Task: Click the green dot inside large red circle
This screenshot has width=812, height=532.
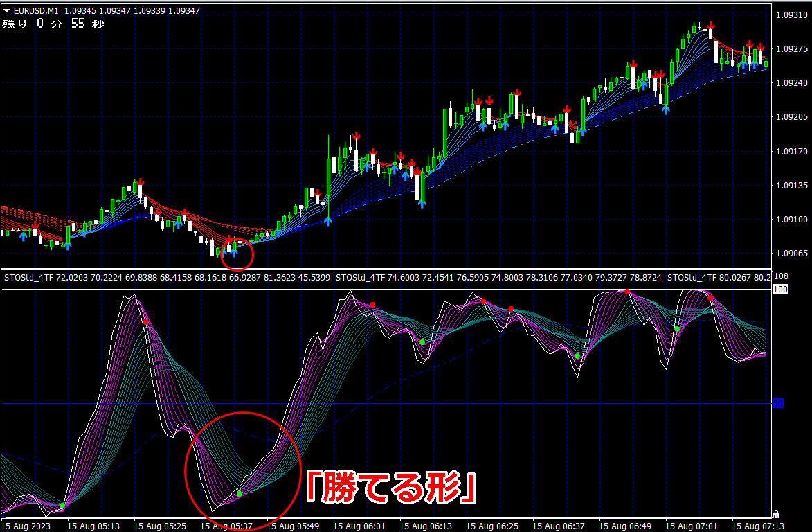Action: 240,494
